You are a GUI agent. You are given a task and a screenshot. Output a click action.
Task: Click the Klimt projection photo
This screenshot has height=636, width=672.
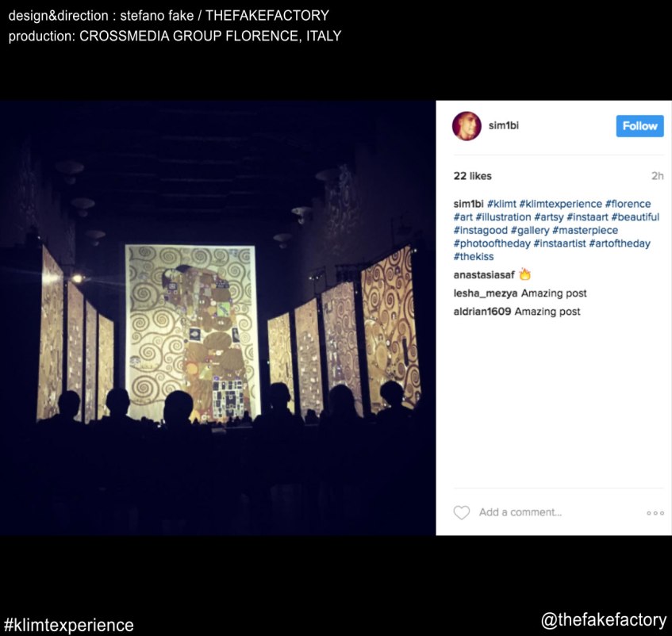pos(217,318)
